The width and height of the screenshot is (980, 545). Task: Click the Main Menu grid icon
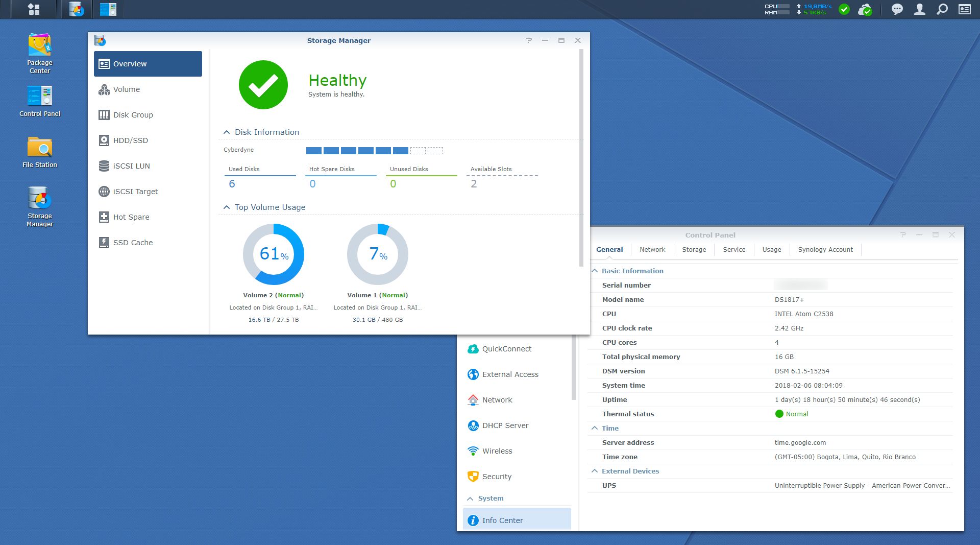point(34,9)
